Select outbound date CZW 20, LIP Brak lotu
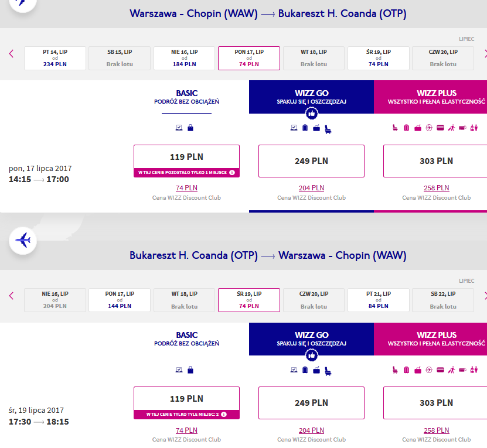487x448 pixels. click(x=443, y=58)
